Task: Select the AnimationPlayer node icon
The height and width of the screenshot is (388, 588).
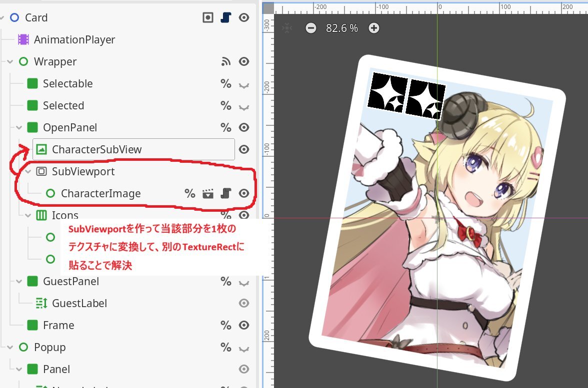Action: click(x=23, y=40)
